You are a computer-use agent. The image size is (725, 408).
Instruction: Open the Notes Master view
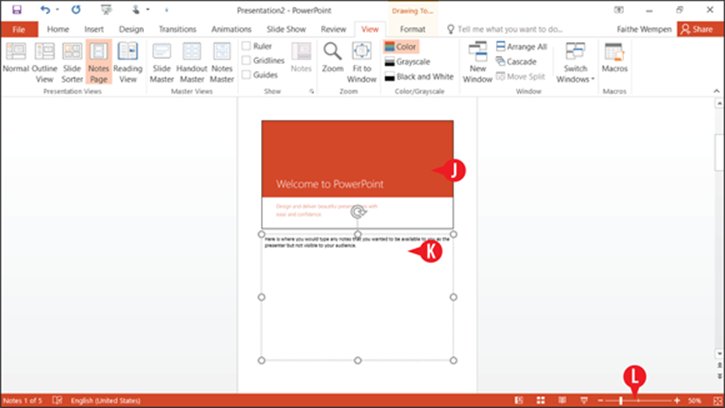coord(222,62)
